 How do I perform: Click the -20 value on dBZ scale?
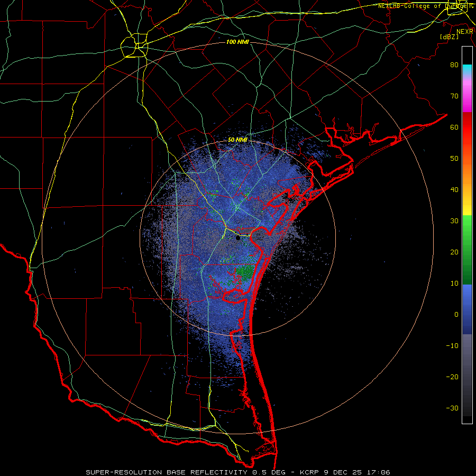pyautogui.click(x=452, y=377)
